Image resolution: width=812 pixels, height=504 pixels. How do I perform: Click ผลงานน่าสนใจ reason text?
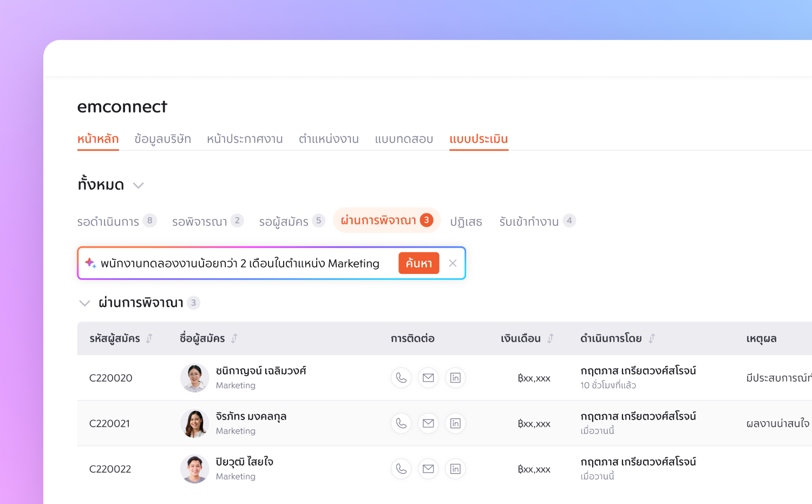point(778,423)
